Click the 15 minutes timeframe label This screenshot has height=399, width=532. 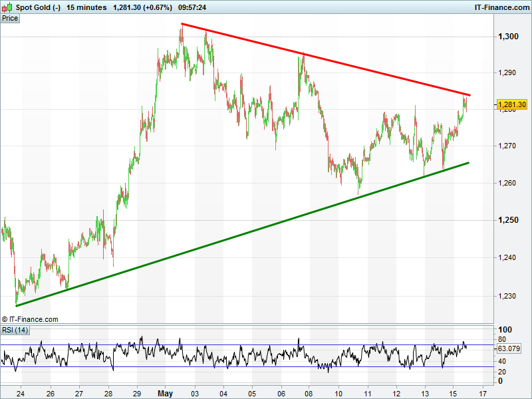86,7
